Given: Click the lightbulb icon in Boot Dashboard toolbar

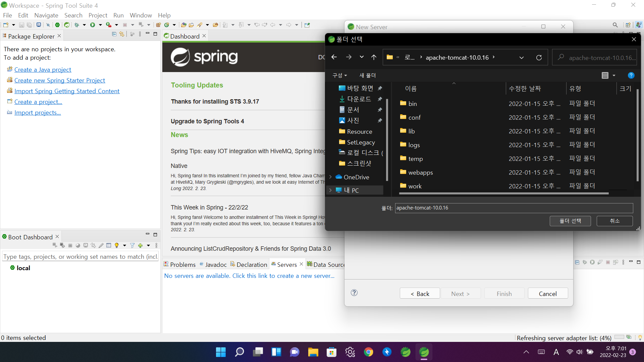Looking at the screenshot, I should click(x=117, y=245).
